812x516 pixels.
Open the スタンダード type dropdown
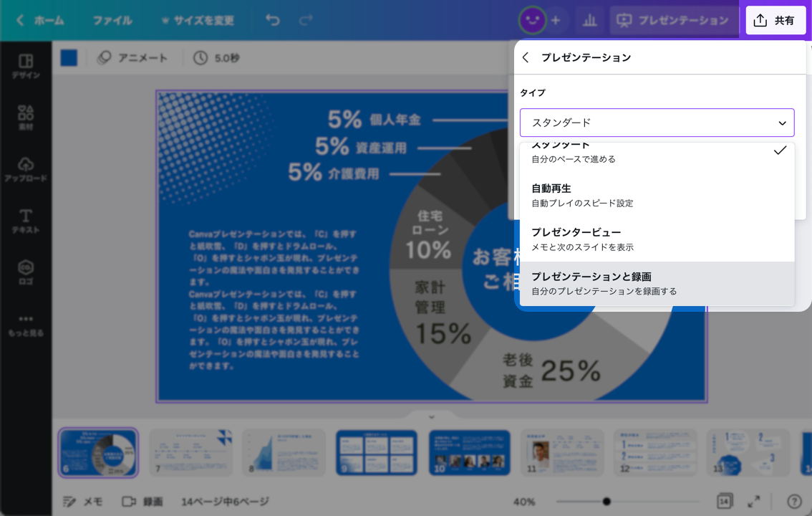[x=657, y=123]
